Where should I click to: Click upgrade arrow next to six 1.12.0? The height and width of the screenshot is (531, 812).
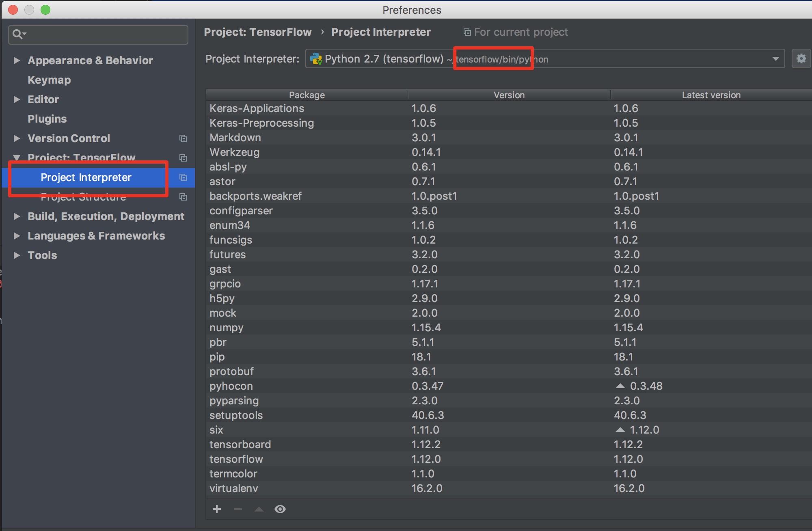[620, 430]
